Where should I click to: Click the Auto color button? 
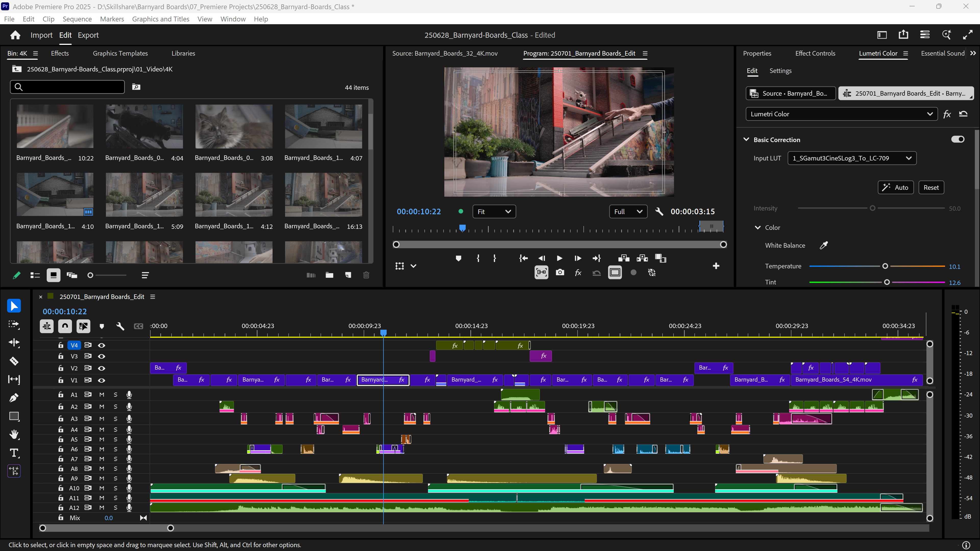pyautogui.click(x=896, y=187)
